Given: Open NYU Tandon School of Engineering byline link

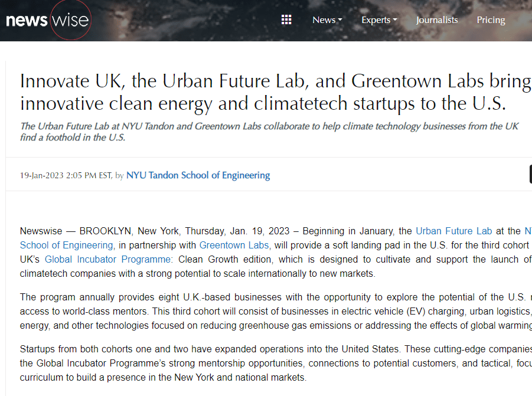Looking at the screenshot, I should tap(198, 175).
